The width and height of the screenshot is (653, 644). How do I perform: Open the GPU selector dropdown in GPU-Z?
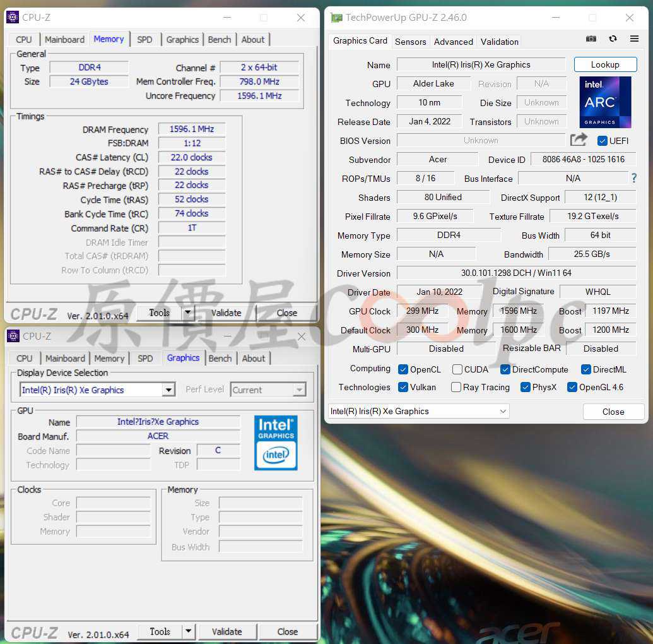(x=418, y=411)
